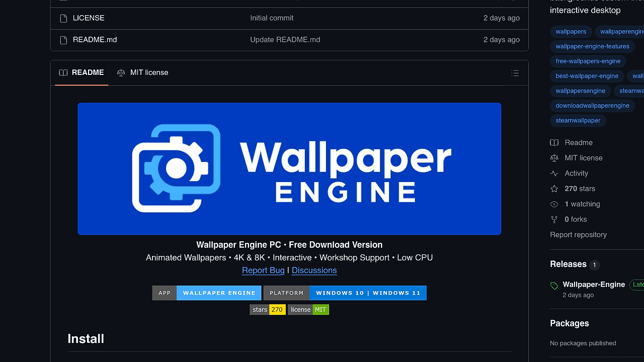Select the wallpapers topic tag
The height and width of the screenshot is (362, 644).
pos(571,32)
